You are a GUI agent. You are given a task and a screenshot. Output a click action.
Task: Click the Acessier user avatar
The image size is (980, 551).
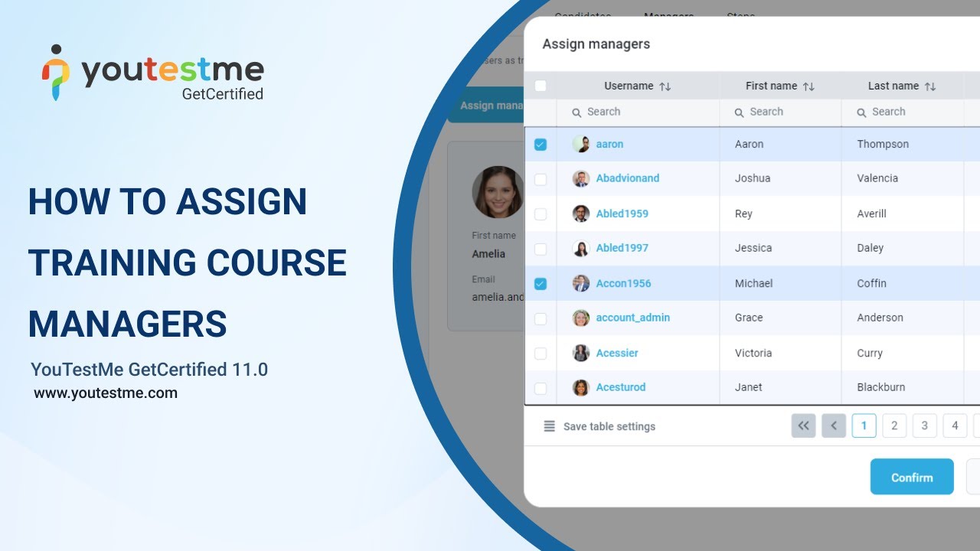[x=581, y=353]
